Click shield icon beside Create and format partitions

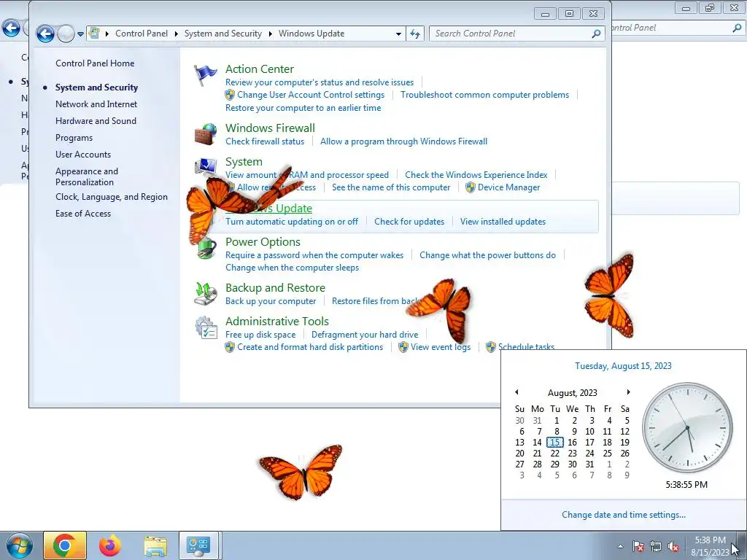click(230, 347)
